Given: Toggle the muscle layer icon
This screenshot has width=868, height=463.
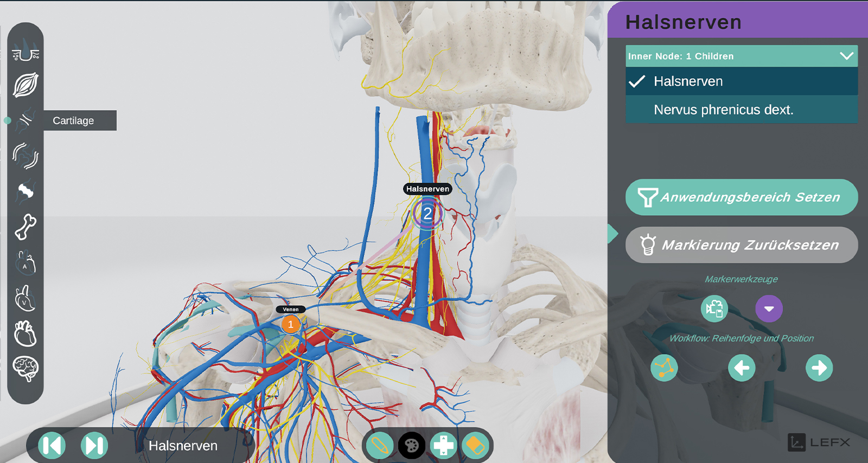Looking at the screenshot, I should (x=25, y=85).
